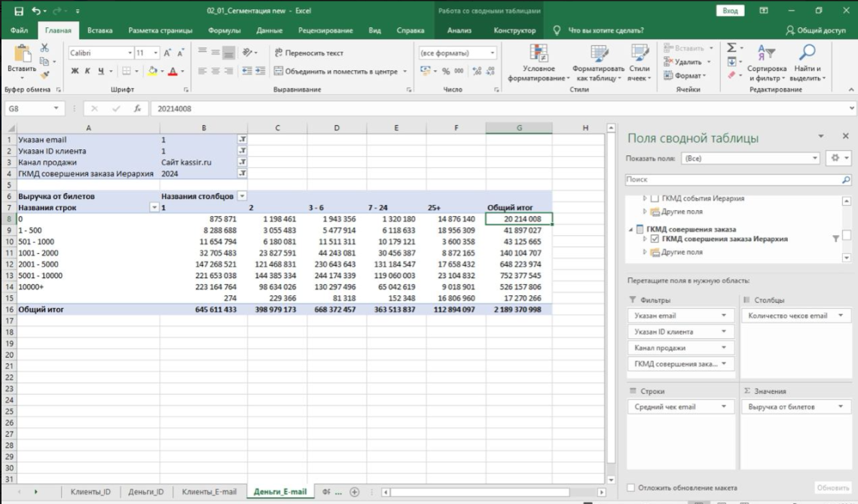Click the Paste clipboard icon

tap(22, 54)
